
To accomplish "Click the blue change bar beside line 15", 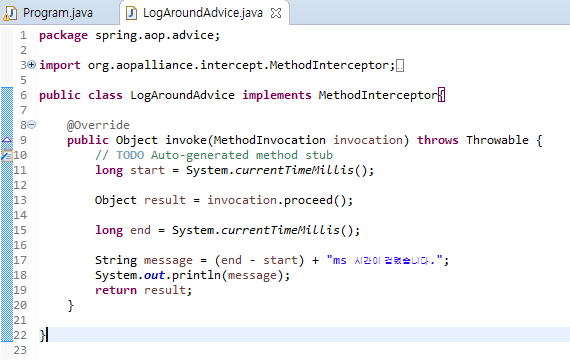I will 7,230.
